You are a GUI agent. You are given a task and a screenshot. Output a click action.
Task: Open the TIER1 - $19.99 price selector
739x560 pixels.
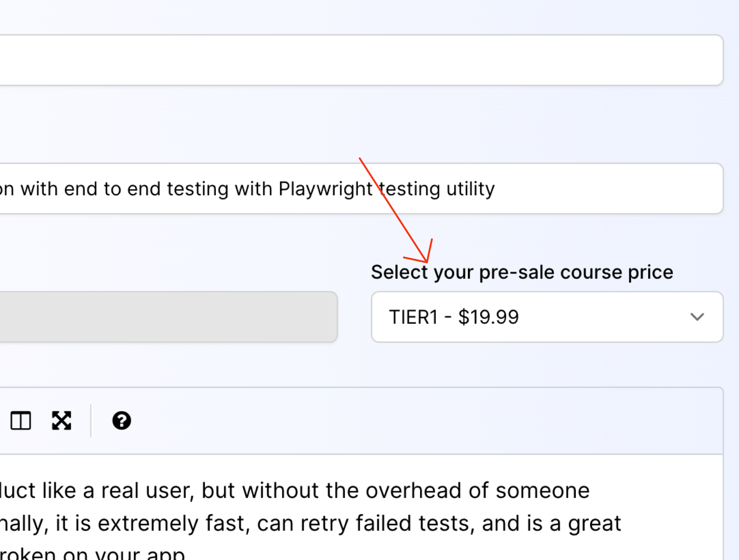coord(518,317)
